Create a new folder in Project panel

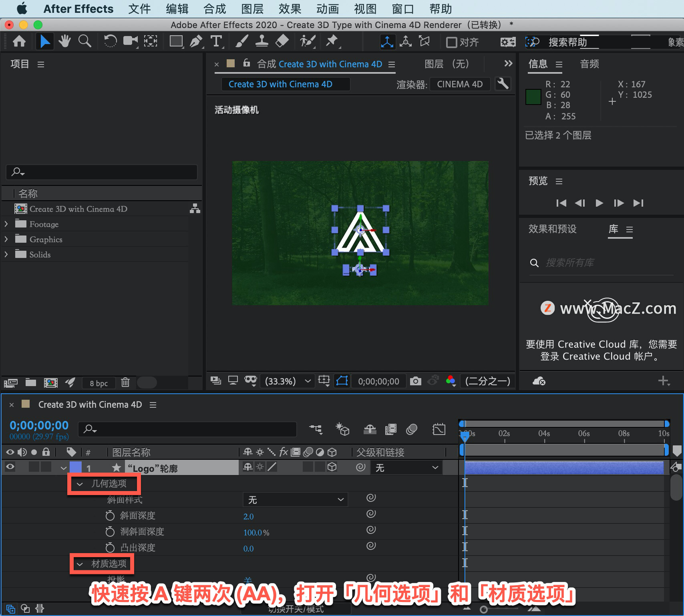pyautogui.click(x=31, y=382)
